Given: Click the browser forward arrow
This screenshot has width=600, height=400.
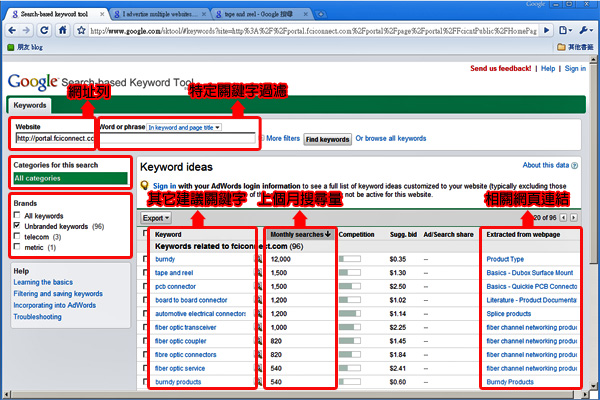Looking at the screenshot, I should click(26, 30).
